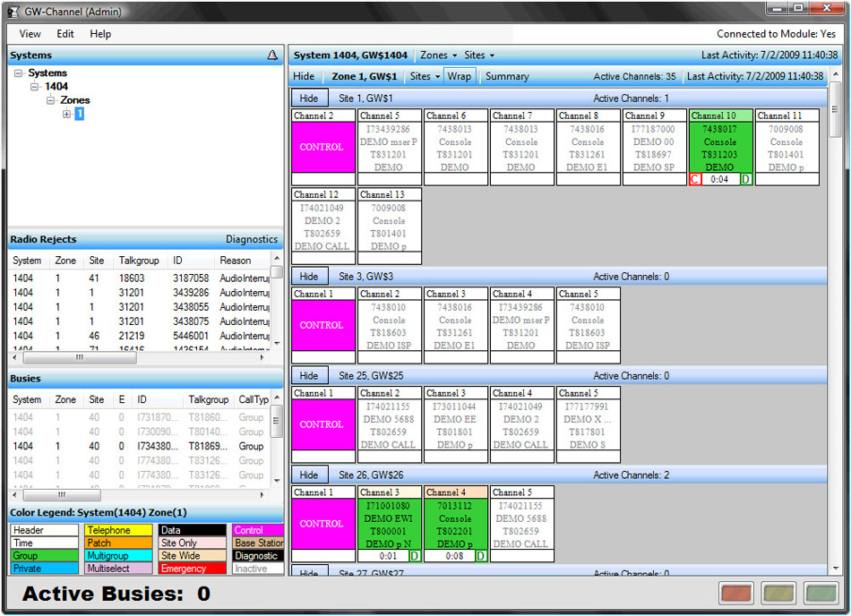The width and height of the screenshot is (851, 616).
Task: Open the Sites dropdown in Zone 1 bar
Action: [423, 76]
